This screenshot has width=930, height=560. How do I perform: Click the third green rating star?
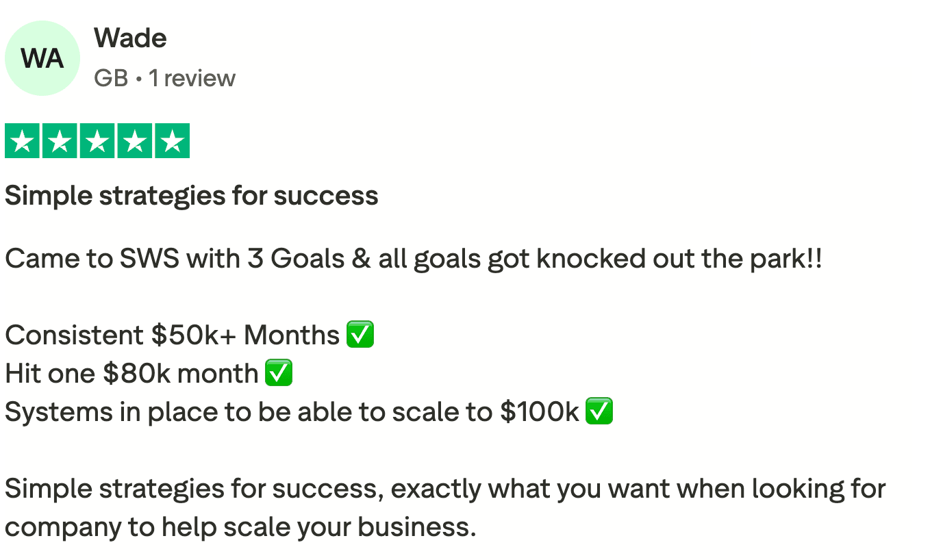point(97,141)
